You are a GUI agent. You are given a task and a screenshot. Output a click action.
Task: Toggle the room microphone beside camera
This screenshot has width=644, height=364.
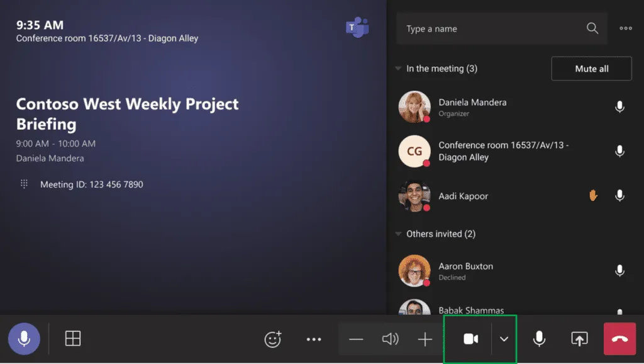pyautogui.click(x=539, y=339)
